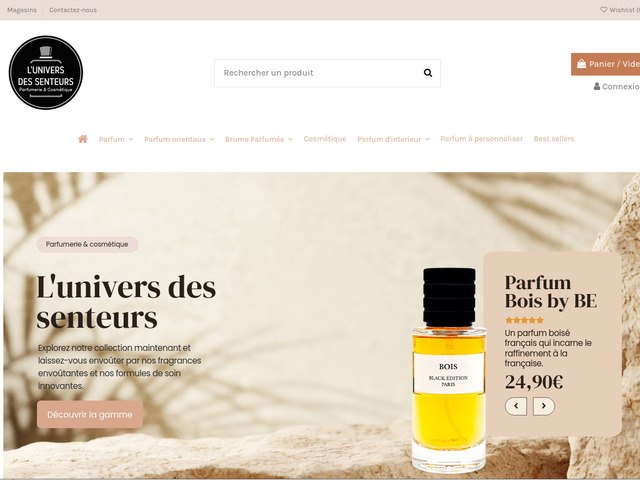Show next product with right arrow
Screen dimensions: 640x480
point(544,406)
